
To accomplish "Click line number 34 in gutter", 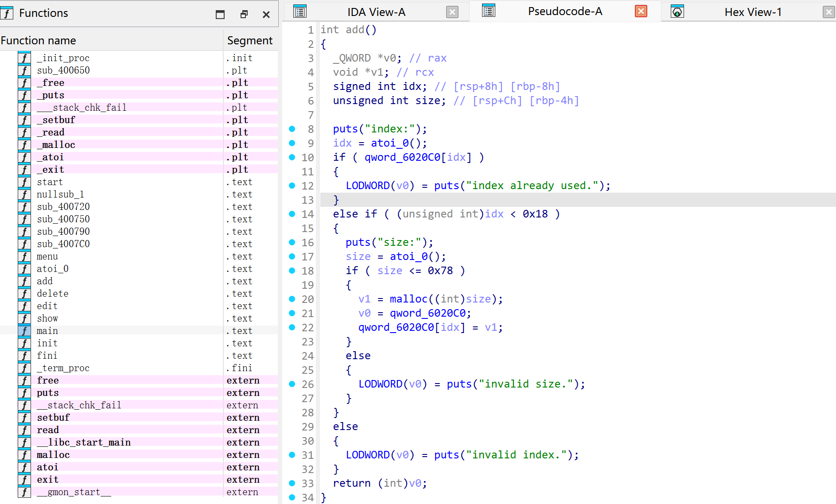I will point(307,497).
